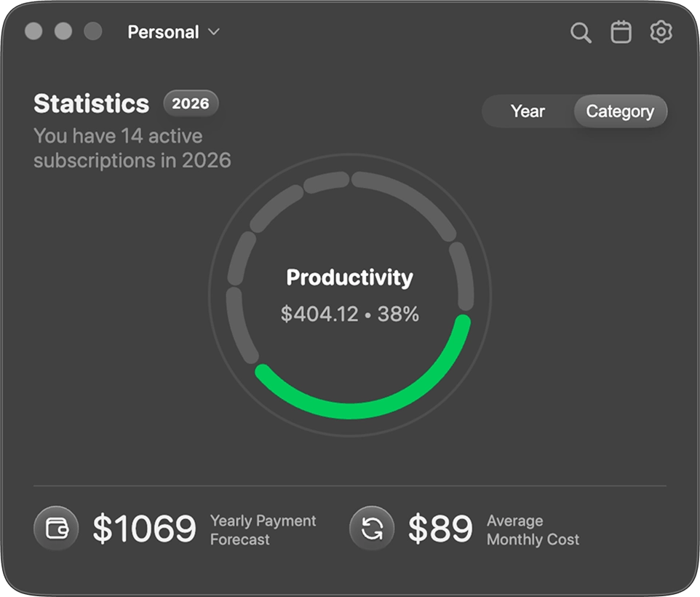Click the recurring arrows icon beside $89
Image resolution: width=700 pixels, height=597 pixels.
[372, 529]
